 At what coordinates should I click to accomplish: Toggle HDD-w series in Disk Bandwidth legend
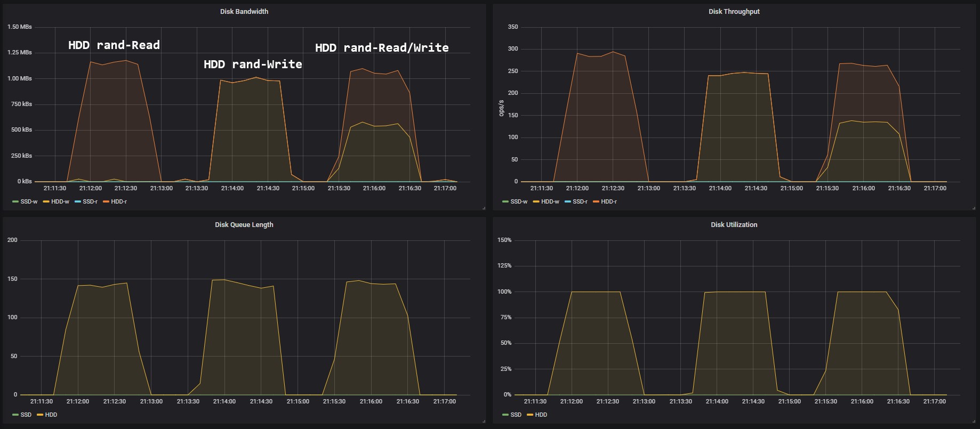click(x=60, y=201)
